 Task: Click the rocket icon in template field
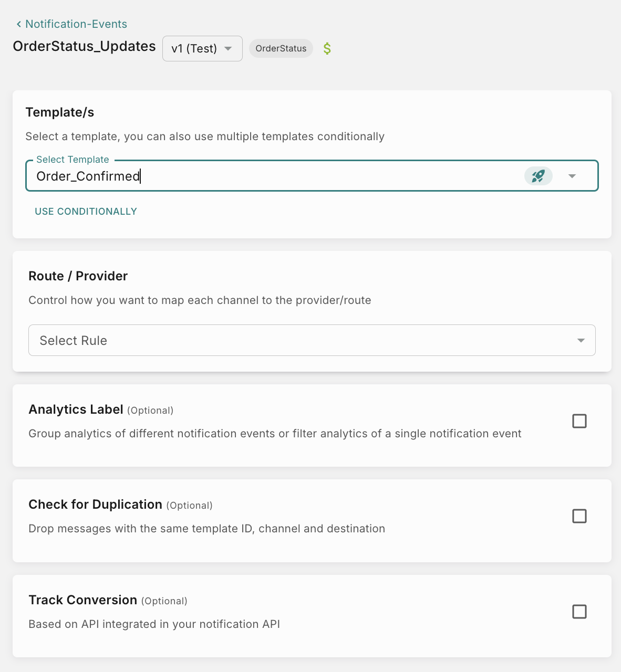coord(538,176)
